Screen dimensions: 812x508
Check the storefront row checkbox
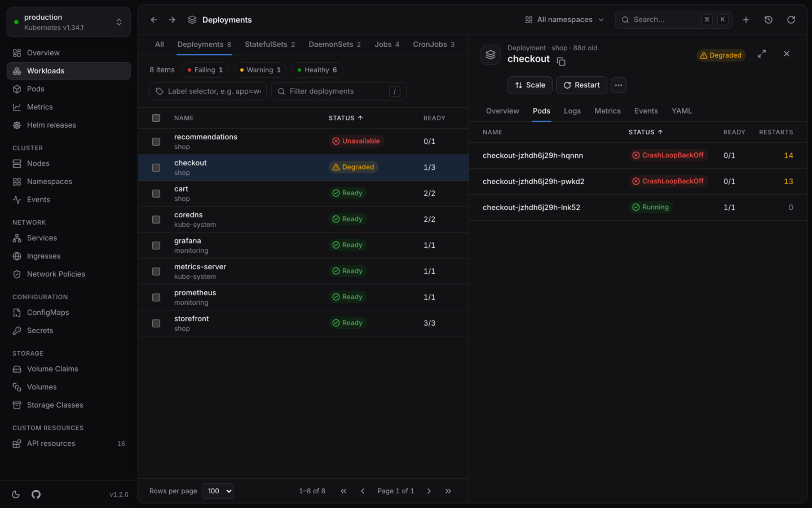click(x=156, y=323)
